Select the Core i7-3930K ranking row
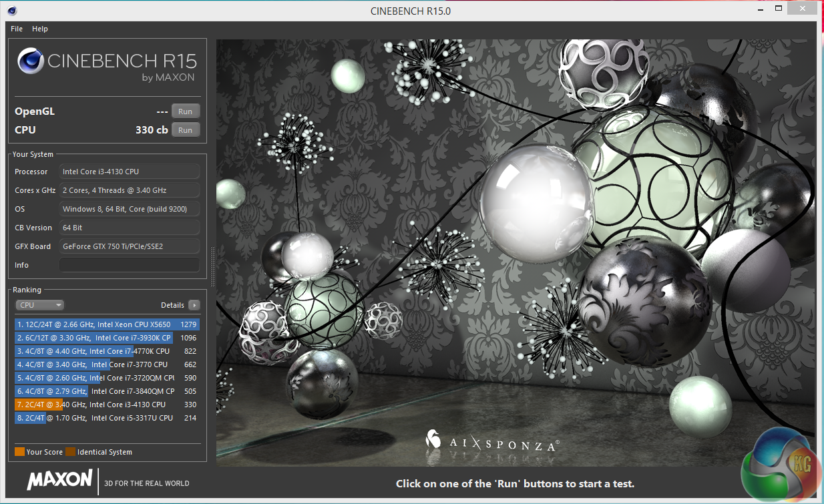Screen dimensions: 824x504 107,338
